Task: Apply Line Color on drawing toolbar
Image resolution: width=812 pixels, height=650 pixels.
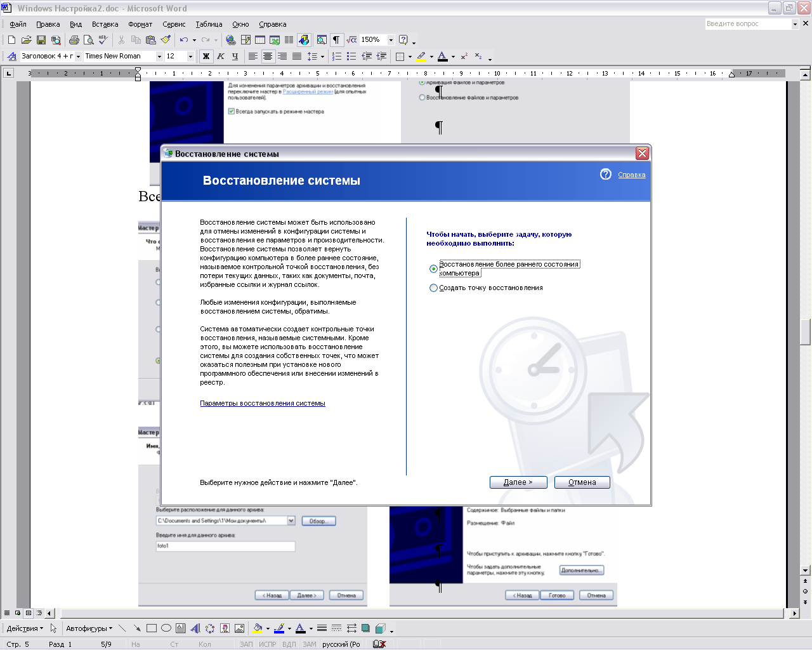Action: point(279,628)
